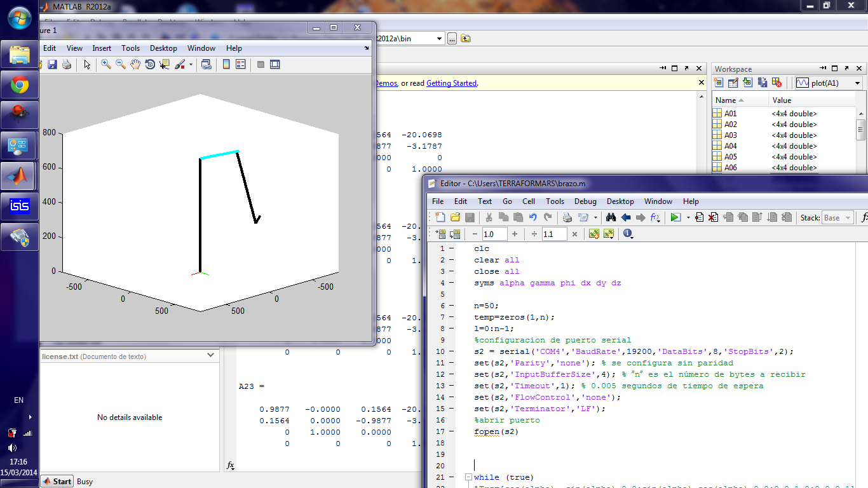The height and width of the screenshot is (488, 868).
Task: Create a new variable in the Workspace
Action: (x=719, y=83)
